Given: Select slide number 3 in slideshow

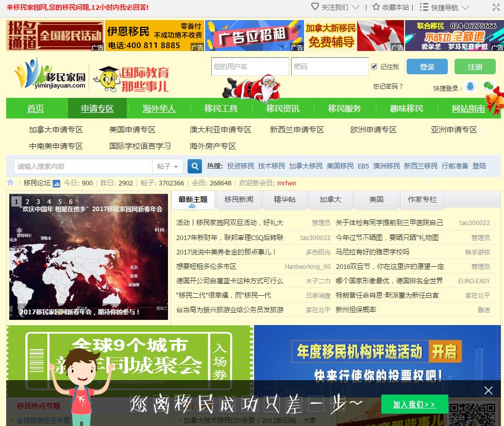Looking at the screenshot, I should (38, 202).
